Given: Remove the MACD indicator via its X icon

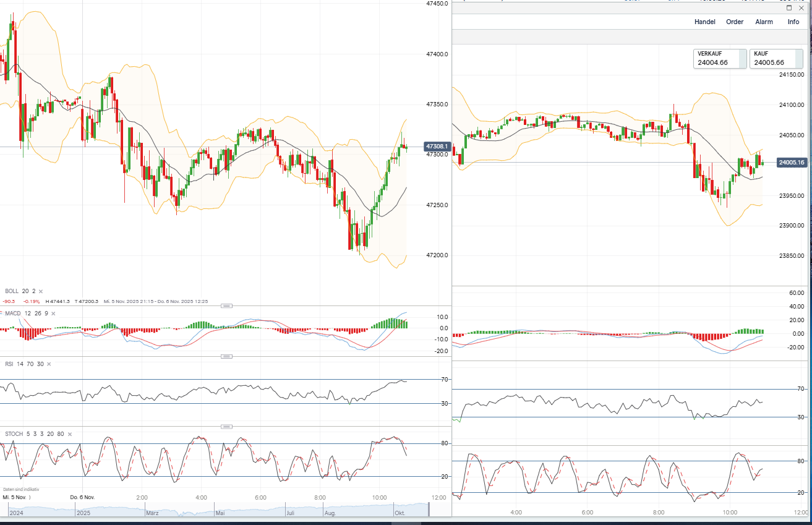Looking at the screenshot, I should pos(53,314).
